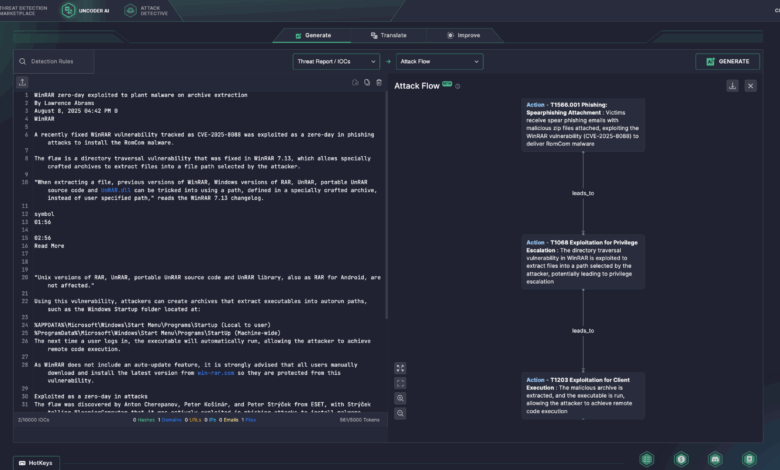Go to Threat Detection Marketplace

[x=23, y=10]
